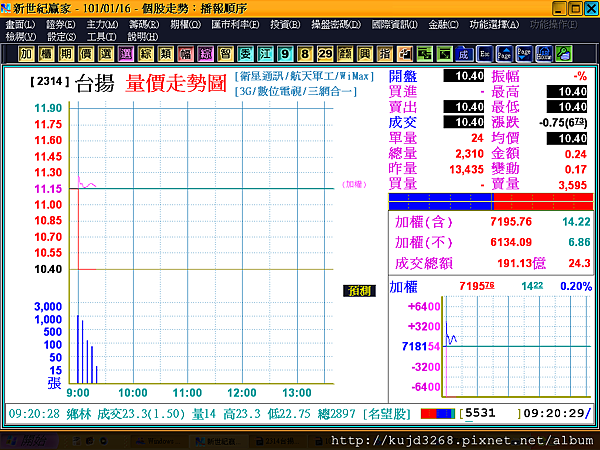600x450 pixels.
Task: Open the 類 (category) toolbar icon
Action: click(x=165, y=54)
